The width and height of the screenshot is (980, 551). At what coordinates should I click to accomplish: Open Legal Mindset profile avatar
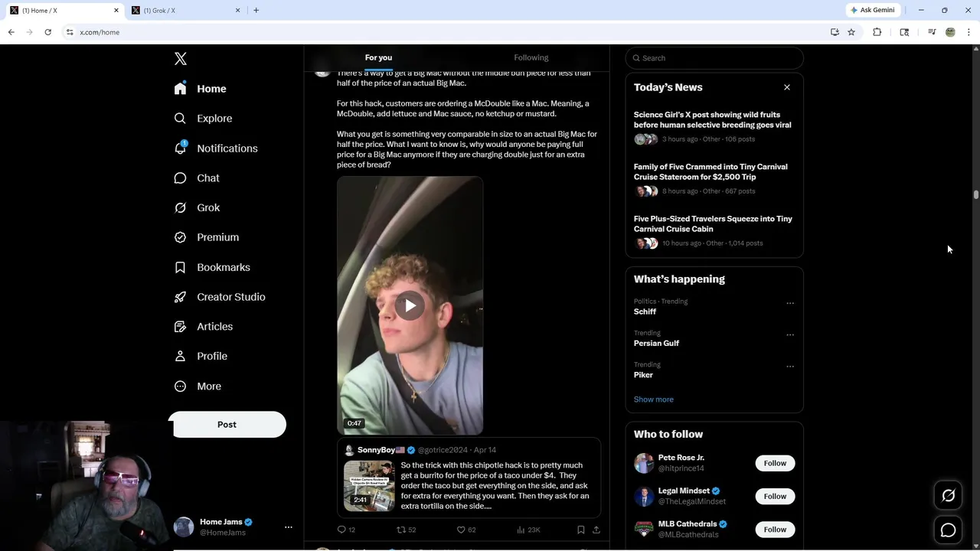pos(644,496)
